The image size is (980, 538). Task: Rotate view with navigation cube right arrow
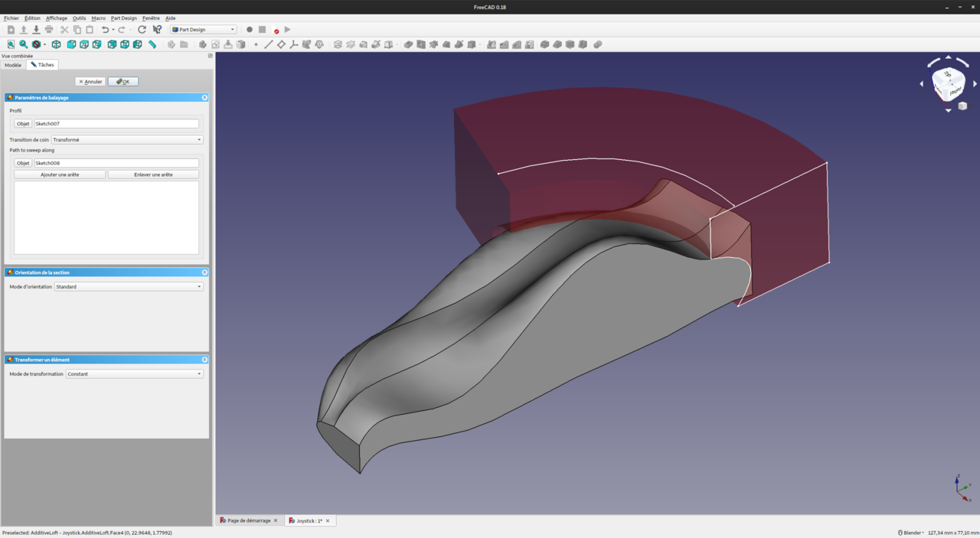(x=975, y=84)
